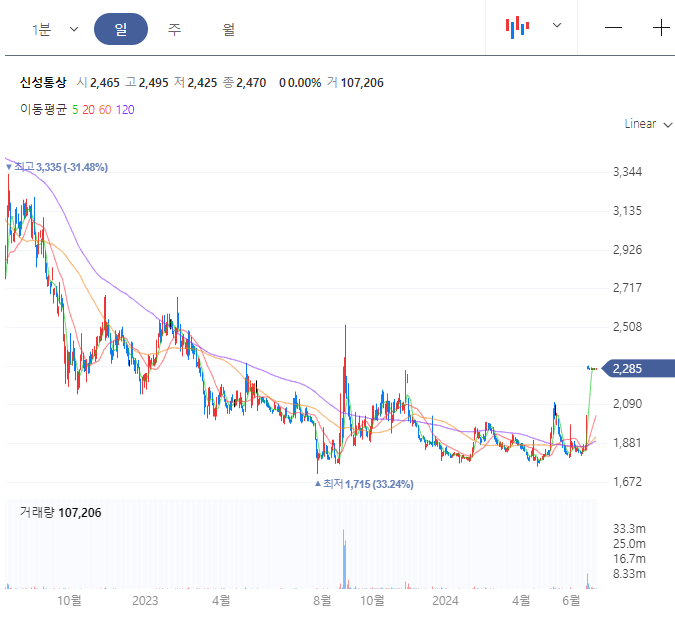The height and width of the screenshot is (622, 675).
Task: Click the 최고 3,335 high price marker
Action: click(57, 167)
